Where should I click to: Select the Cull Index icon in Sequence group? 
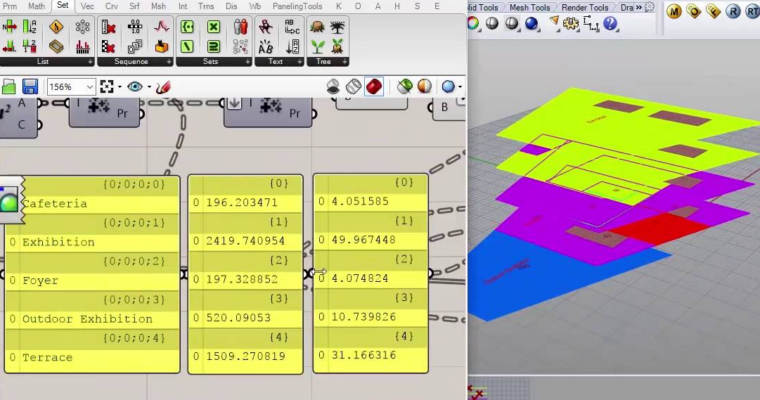tap(109, 27)
